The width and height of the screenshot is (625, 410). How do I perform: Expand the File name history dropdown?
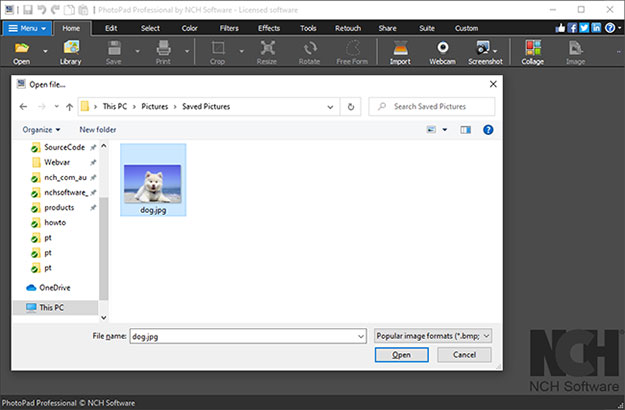coord(360,337)
